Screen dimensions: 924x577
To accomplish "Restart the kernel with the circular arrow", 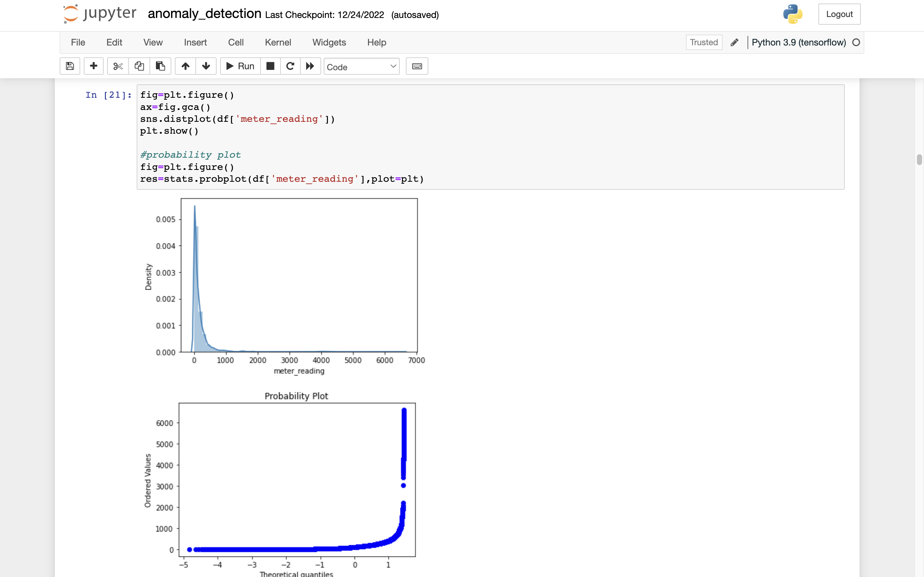I will 290,66.
